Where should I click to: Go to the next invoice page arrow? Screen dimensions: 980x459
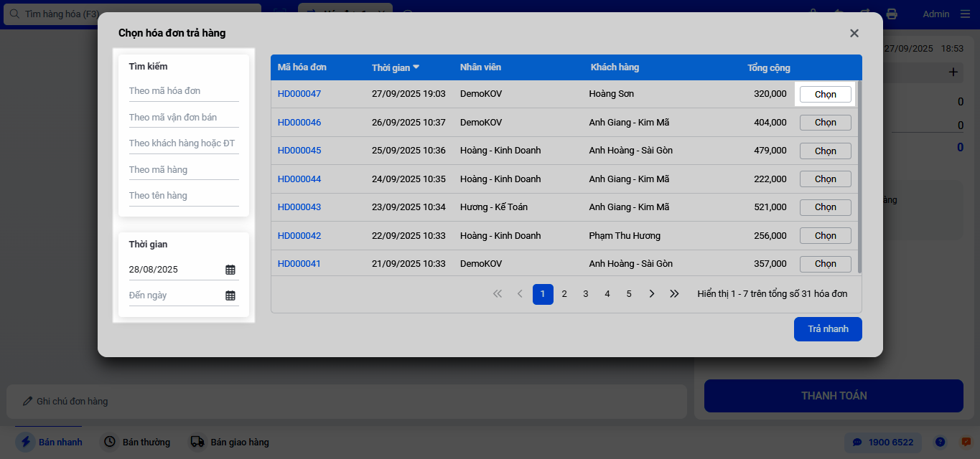[652, 294]
